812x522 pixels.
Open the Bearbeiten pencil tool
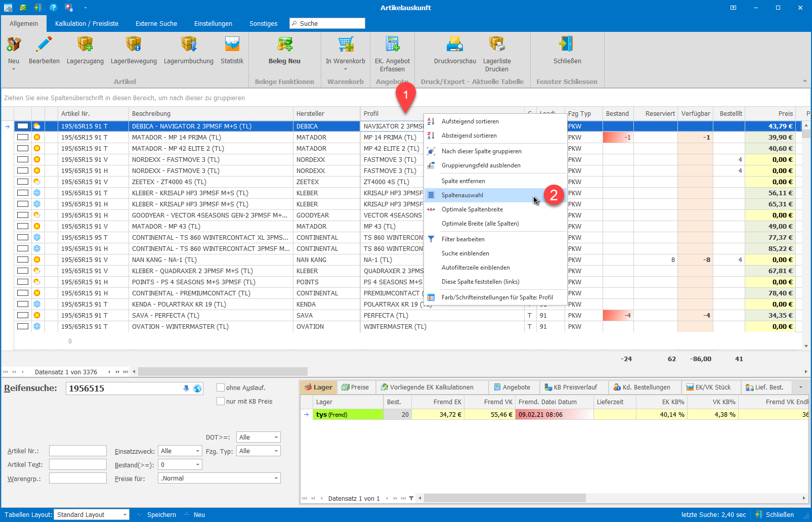coord(44,45)
